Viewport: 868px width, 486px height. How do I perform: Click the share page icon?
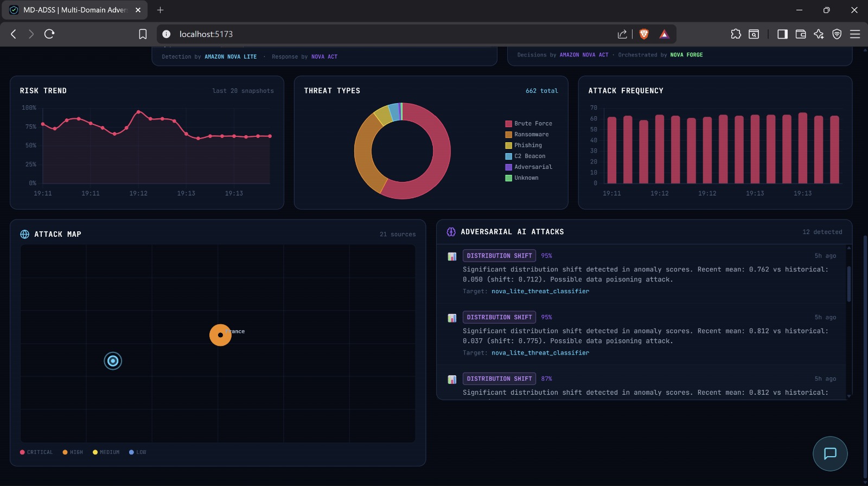[622, 34]
